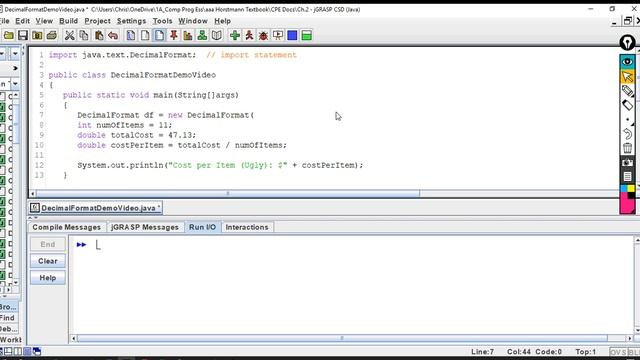Click the document lines icon in annotation bar

coord(627,176)
